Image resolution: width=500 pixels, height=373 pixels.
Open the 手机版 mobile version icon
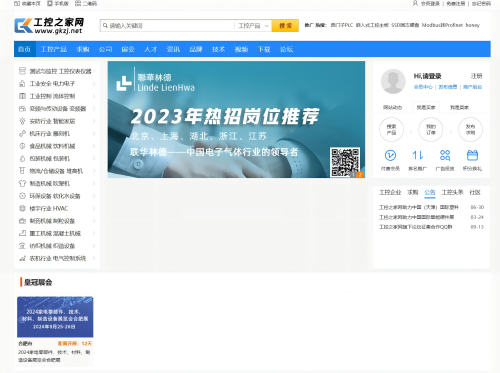(x=50, y=3)
